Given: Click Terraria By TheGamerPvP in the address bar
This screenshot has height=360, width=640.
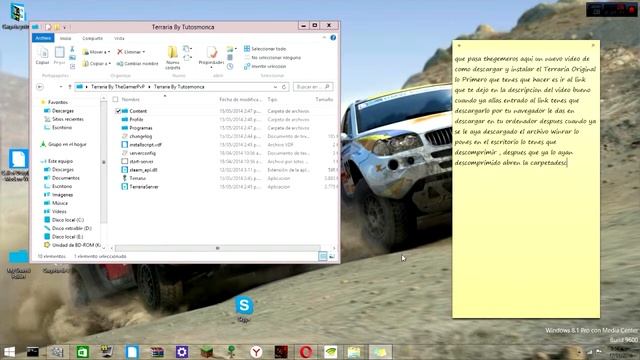Looking at the screenshot, I should (118, 87).
